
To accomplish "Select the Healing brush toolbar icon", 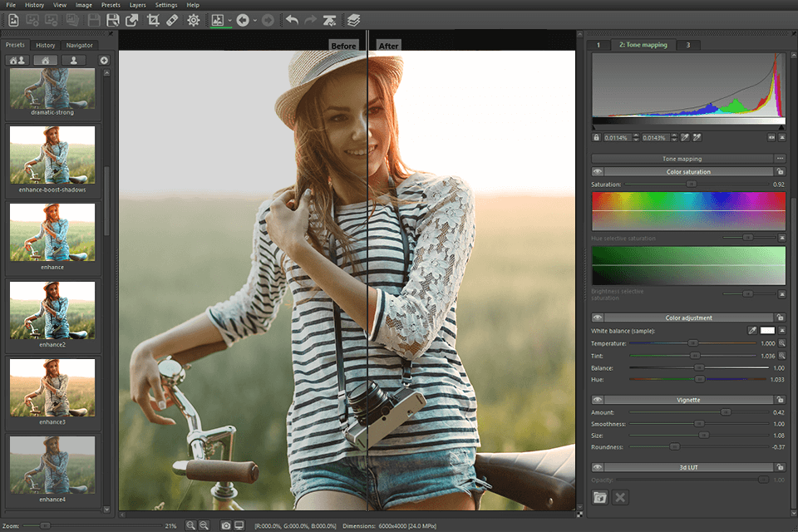I will (172, 20).
